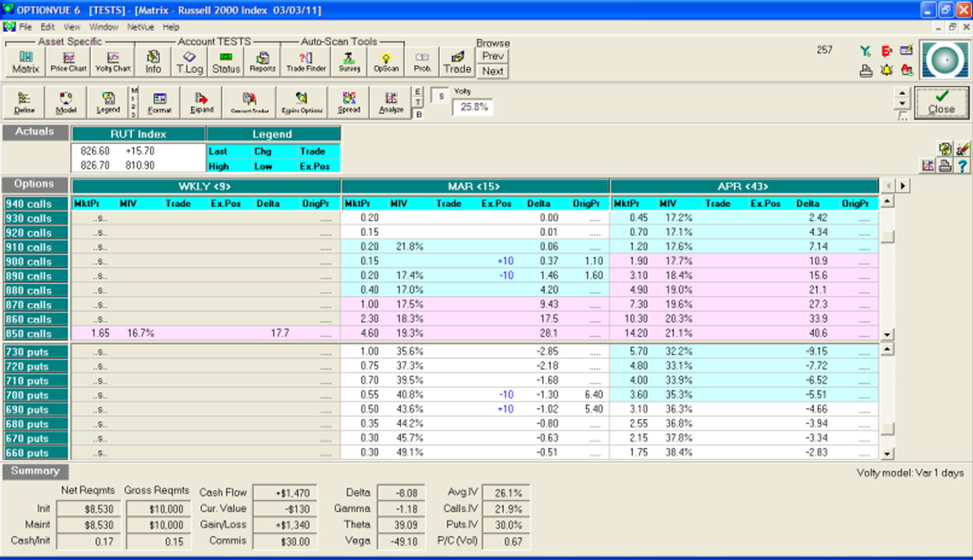Click the circular OptionVue logo
The image size is (973, 560).
point(945,60)
